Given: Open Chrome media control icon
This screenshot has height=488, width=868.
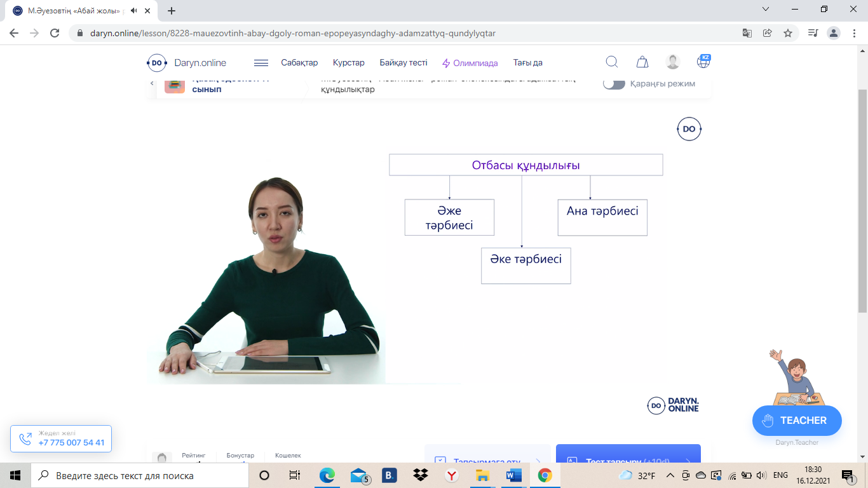Looking at the screenshot, I should (x=813, y=33).
